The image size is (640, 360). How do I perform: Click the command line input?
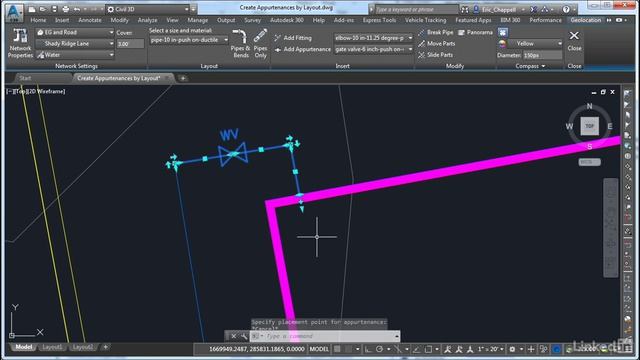click(x=329, y=336)
